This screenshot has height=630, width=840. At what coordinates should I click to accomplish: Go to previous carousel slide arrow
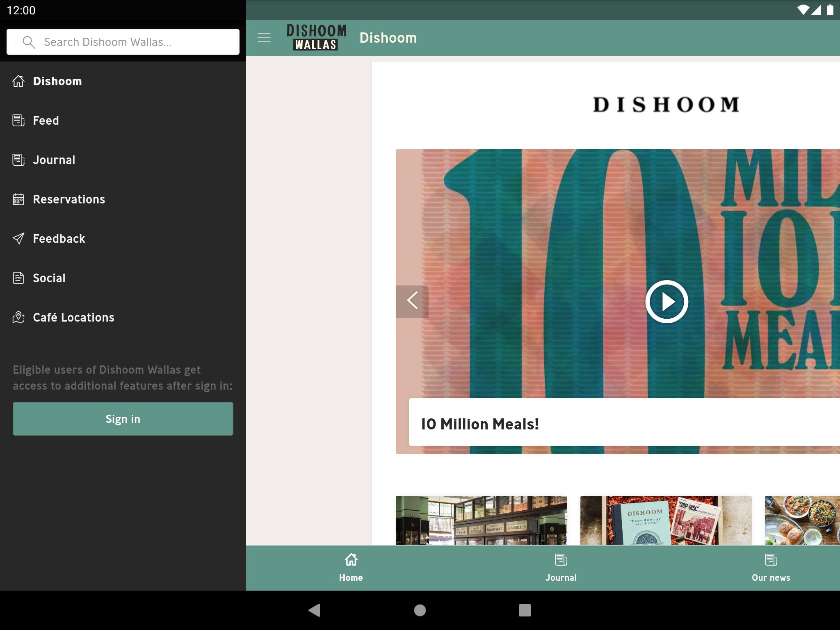pos(412,301)
